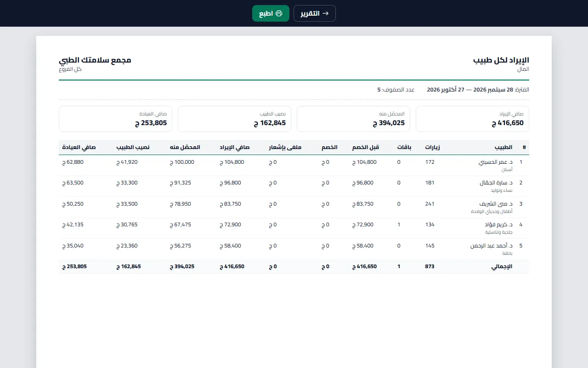The height and width of the screenshot is (368, 588).
Task: Click the 58,400 net revenue value
Action: [230, 246]
